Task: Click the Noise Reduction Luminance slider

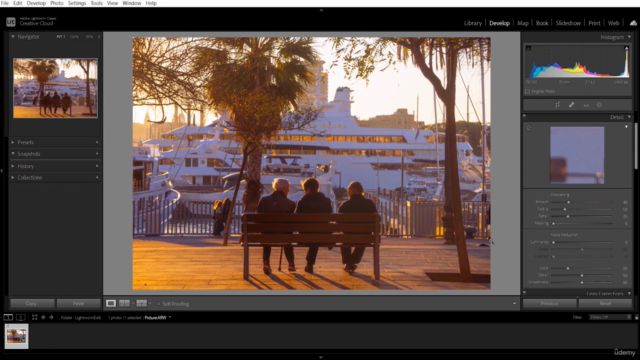Action: (582, 242)
